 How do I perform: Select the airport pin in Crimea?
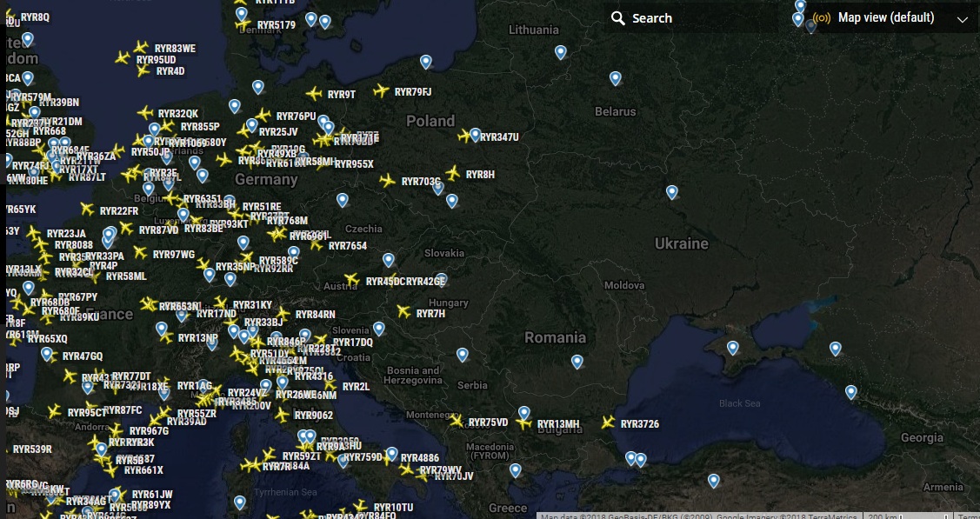pyautogui.click(x=733, y=348)
